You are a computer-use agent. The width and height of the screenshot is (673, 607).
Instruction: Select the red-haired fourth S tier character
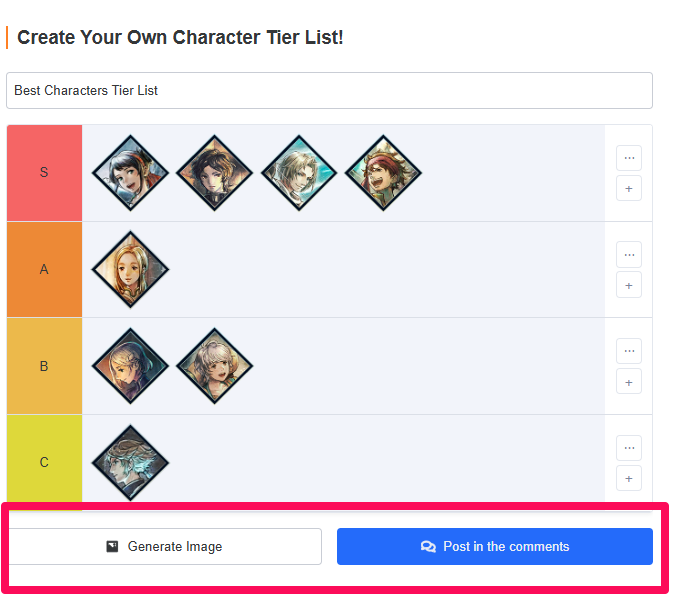383,173
